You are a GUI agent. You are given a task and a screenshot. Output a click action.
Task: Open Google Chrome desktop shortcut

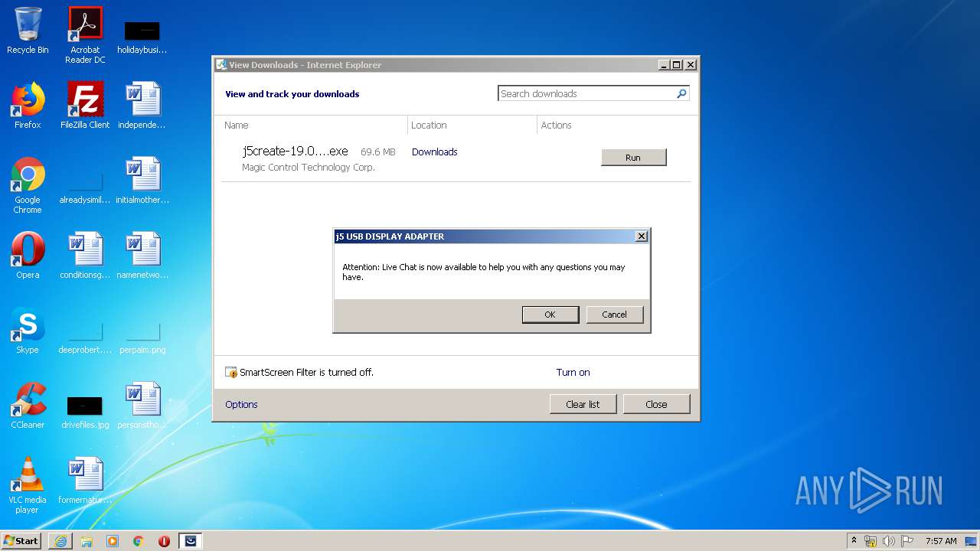point(28,185)
